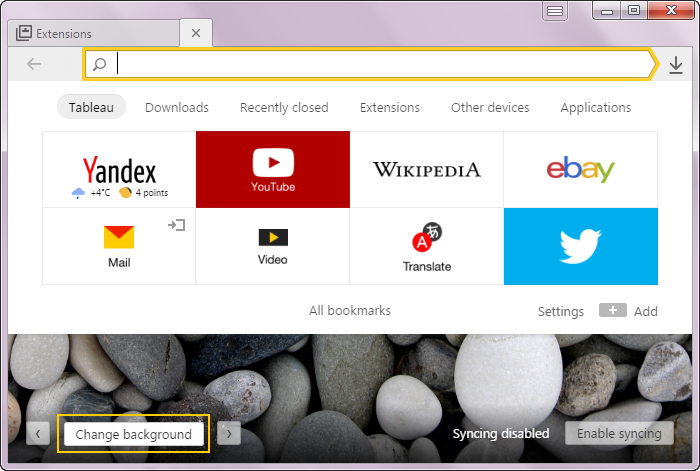
Task: Close the Extensions tab
Action: click(x=196, y=33)
